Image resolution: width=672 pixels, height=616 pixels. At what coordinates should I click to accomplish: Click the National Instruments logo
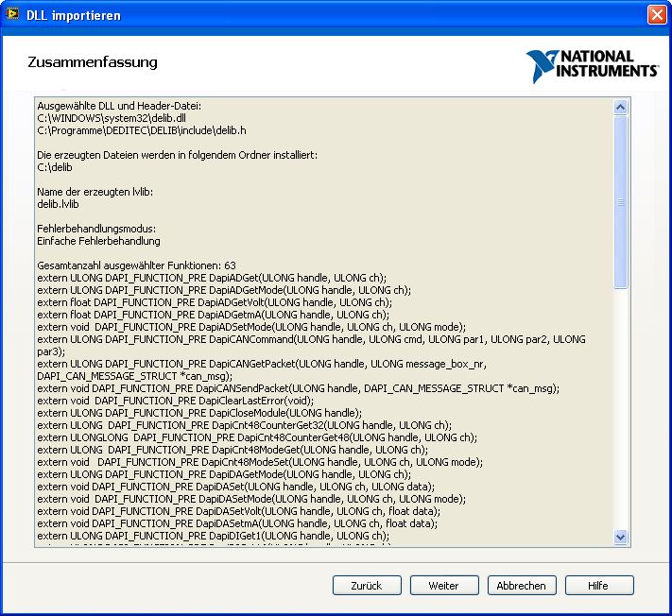[x=593, y=66]
